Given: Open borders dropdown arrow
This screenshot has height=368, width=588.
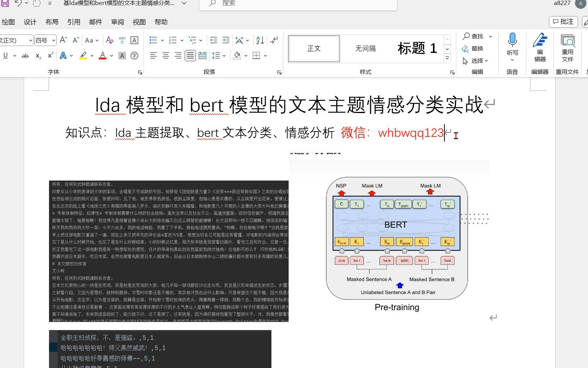Looking at the screenshot, I should 265,56.
